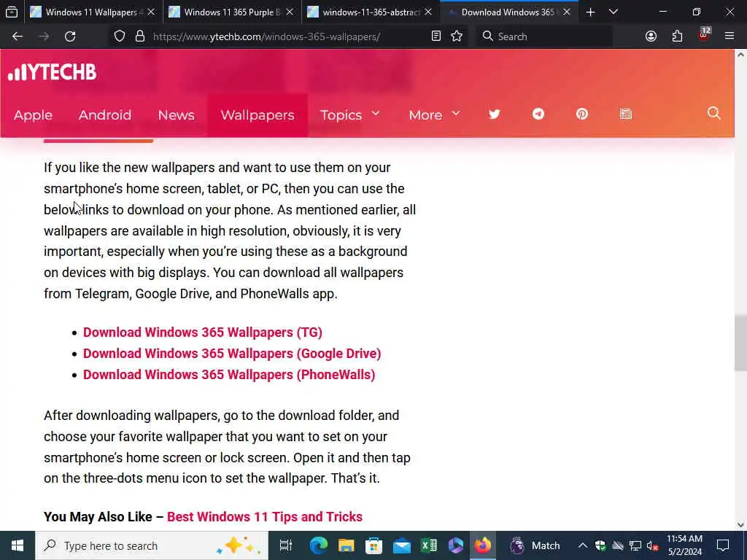Open YTECHB Telegram icon link
The height and width of the screenshot is (560, 747).
coord(538,114)
